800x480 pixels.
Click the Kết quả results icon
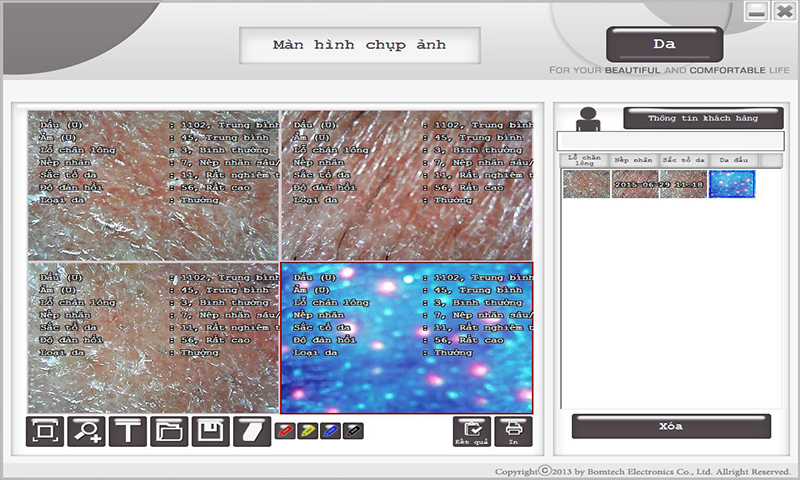(472, 431)
